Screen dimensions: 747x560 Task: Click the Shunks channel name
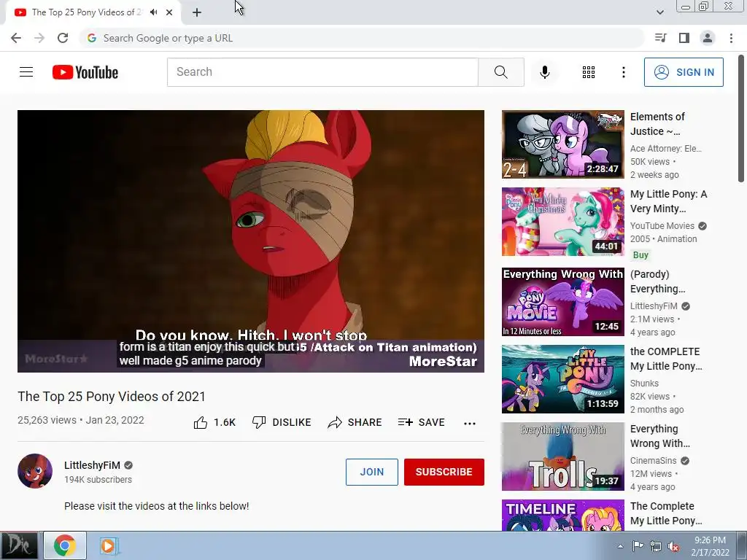click(x=644, y=384)
